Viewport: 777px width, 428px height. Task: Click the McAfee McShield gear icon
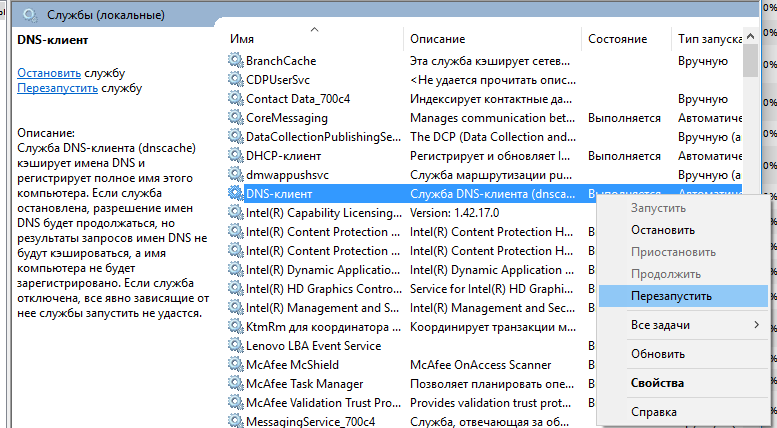235,365
